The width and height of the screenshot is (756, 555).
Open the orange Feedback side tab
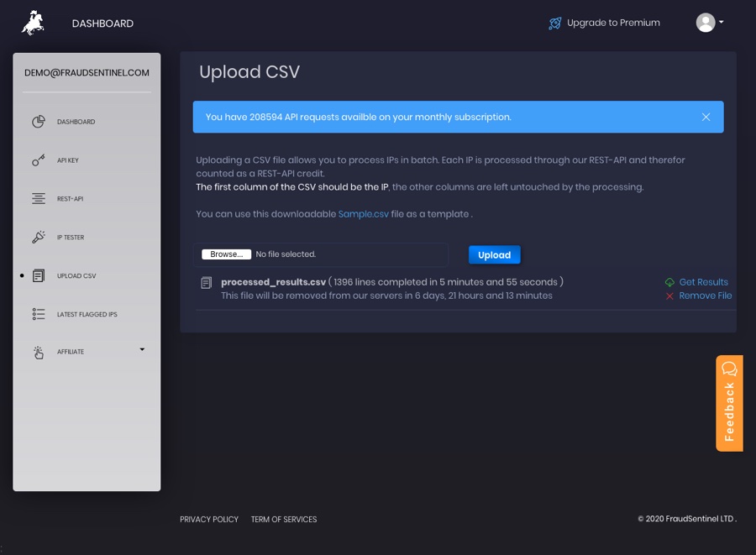tap(729, 403)
